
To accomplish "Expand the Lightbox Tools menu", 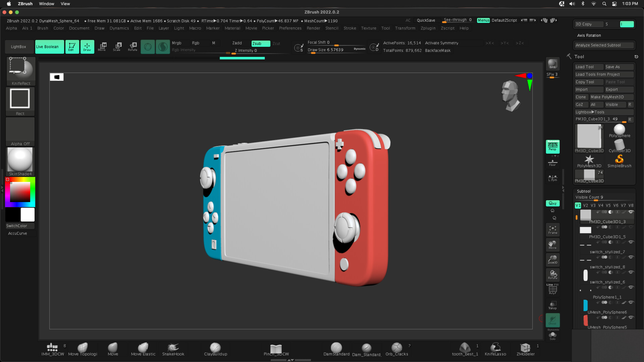I will coord(590,112).
